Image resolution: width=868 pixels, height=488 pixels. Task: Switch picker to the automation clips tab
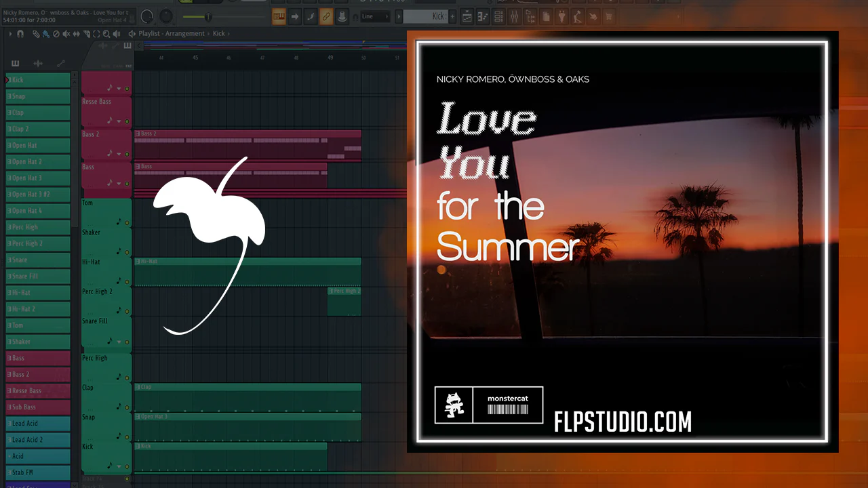pyautogui.click(x=61, y=64)
